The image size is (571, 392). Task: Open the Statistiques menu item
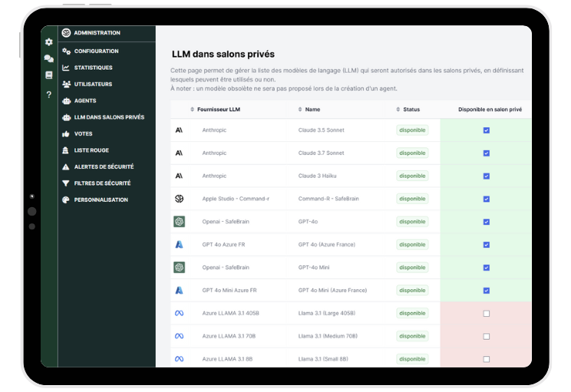pyautogui.click(x=93, y=68)
